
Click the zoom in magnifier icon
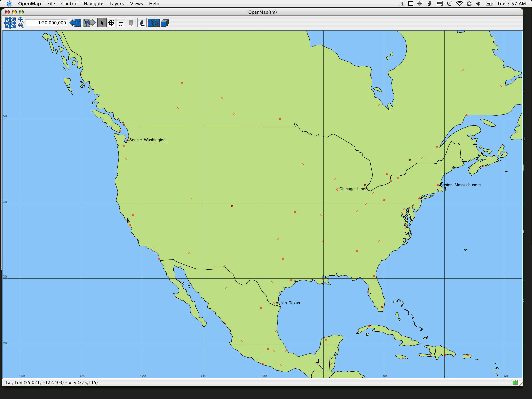(21, 20)
